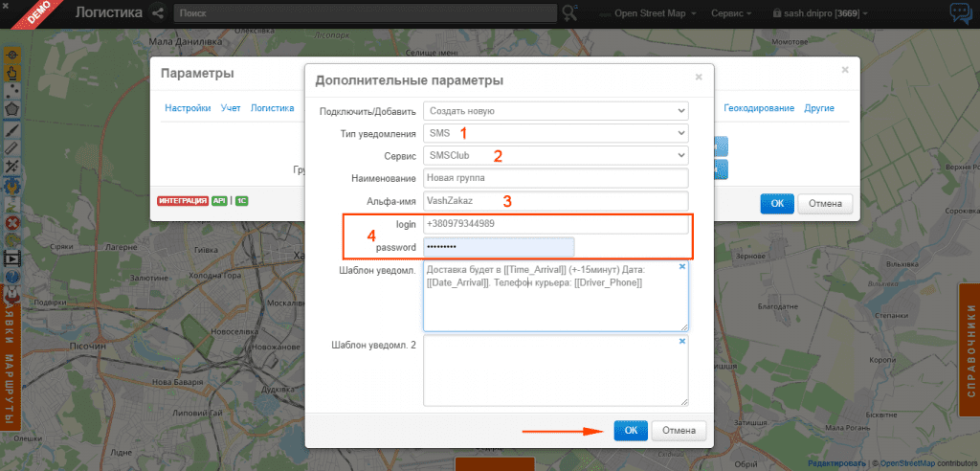Click the red ИНТЕГРАЦИЯ badge
Screen dimensions: 980x471
coord(183,201)
